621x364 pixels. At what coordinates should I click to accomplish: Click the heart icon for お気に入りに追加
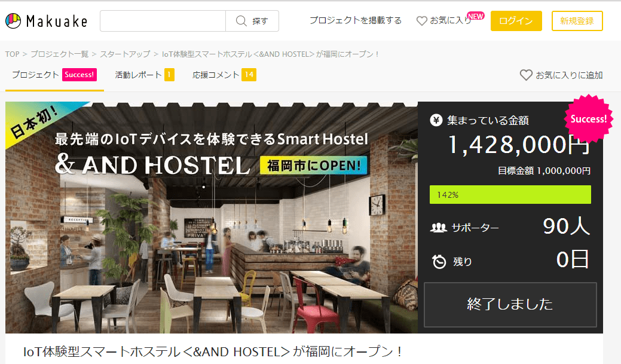point(526,75)
